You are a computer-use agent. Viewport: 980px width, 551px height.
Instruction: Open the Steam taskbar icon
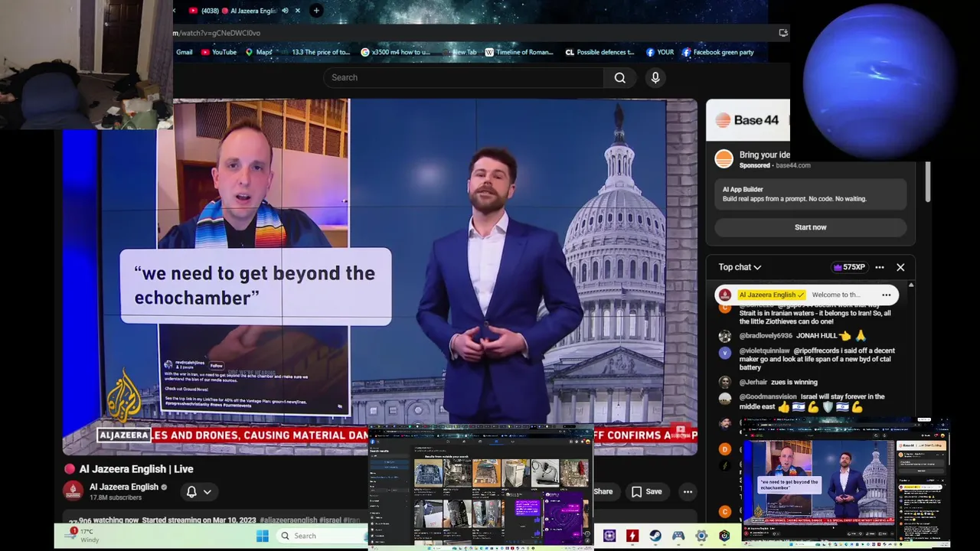pos(655,536)
